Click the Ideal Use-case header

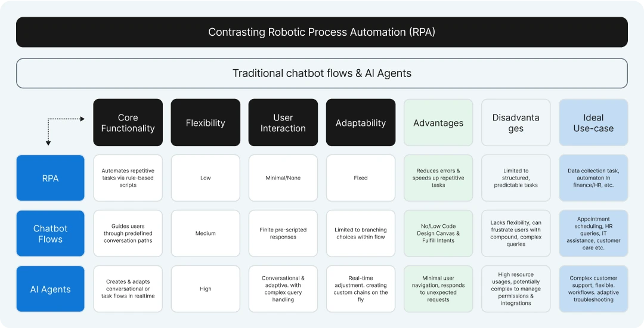pyautogui.click(x=593, y=123)
